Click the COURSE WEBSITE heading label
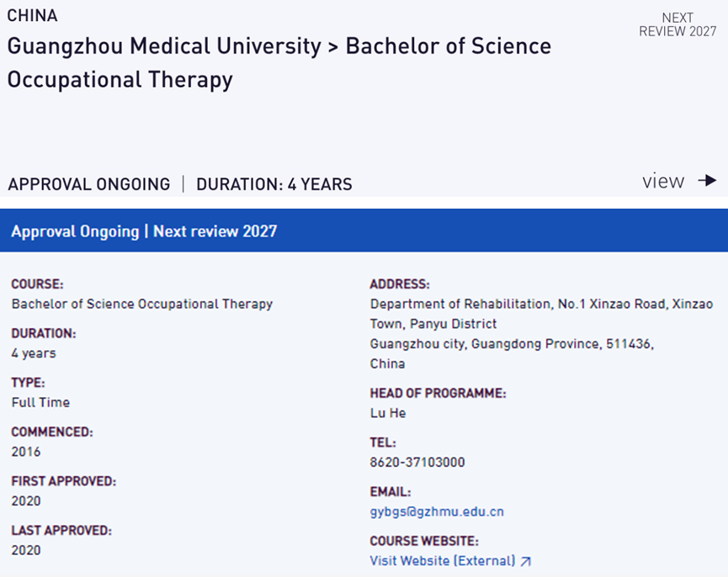Image resolution: width=728 pixels, height=577 pixels. (x=424, y=541)
